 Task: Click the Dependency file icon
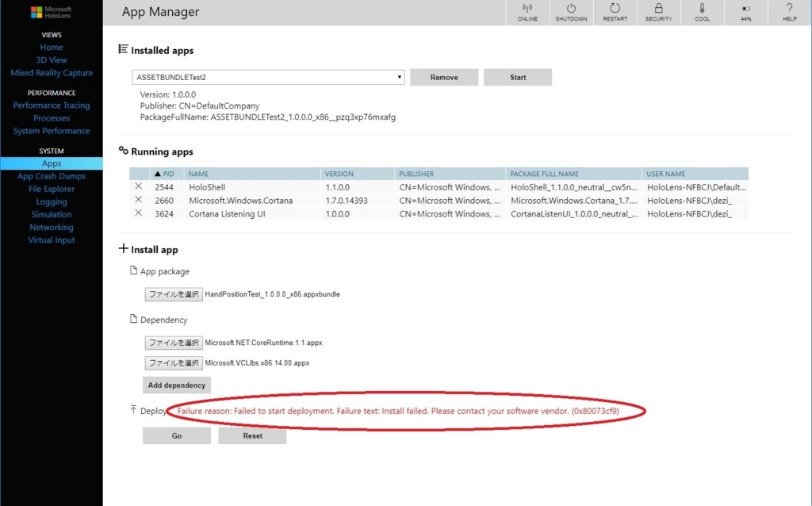133,319
